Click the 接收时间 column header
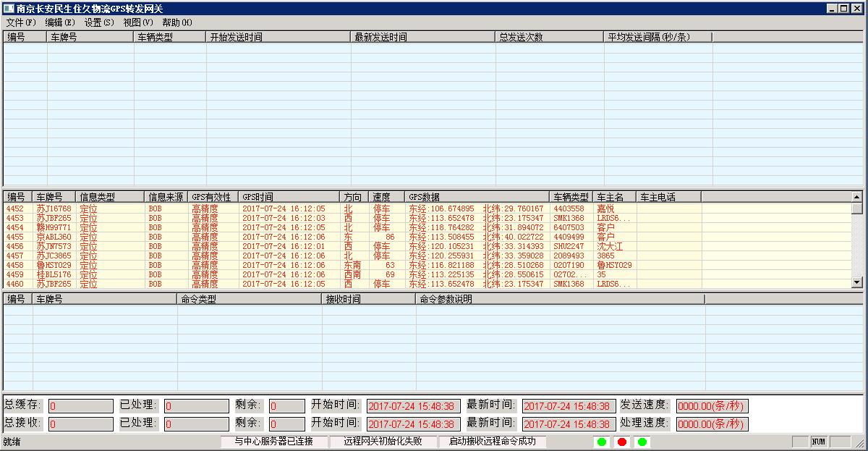The width and height of the screenshot is (868, 451). [369, 299]
